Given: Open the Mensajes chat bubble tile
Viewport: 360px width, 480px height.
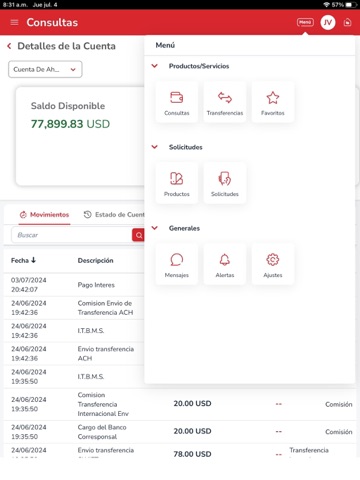Looking at the screenshot, I should (x=177, y=264).
